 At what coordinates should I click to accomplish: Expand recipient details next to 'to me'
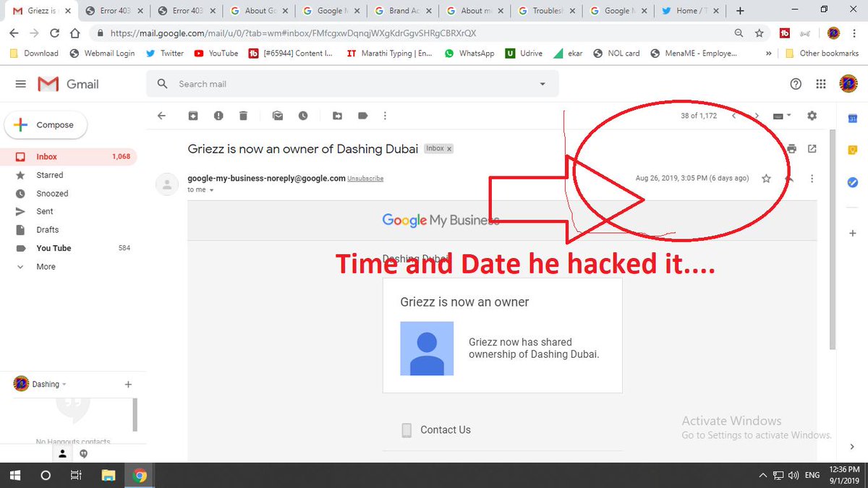coord(211,190)
